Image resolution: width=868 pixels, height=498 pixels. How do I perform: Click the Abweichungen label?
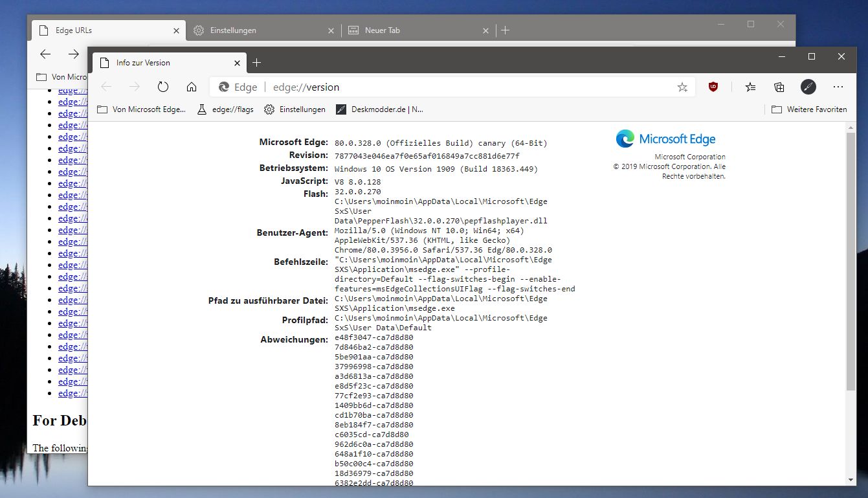click(295, 339)
